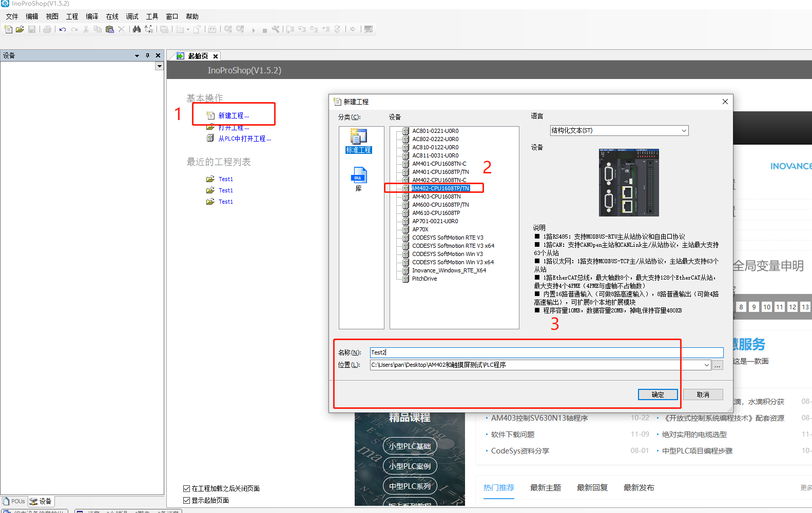Open the 工程 menu

click(72, 16)
